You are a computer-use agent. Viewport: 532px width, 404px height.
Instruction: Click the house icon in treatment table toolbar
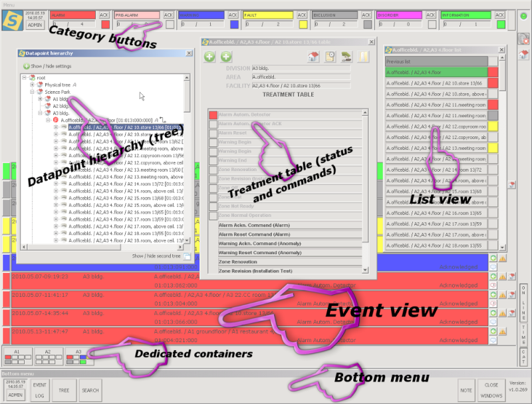[313, 57]
